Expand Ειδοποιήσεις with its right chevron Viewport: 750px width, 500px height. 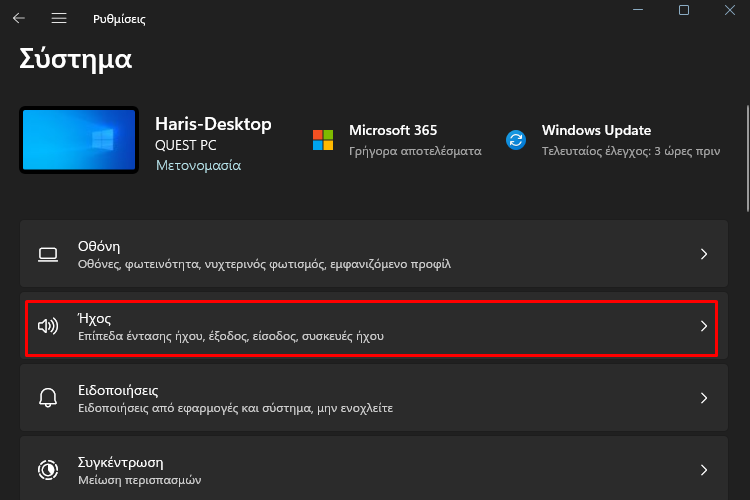coord(704,398)
